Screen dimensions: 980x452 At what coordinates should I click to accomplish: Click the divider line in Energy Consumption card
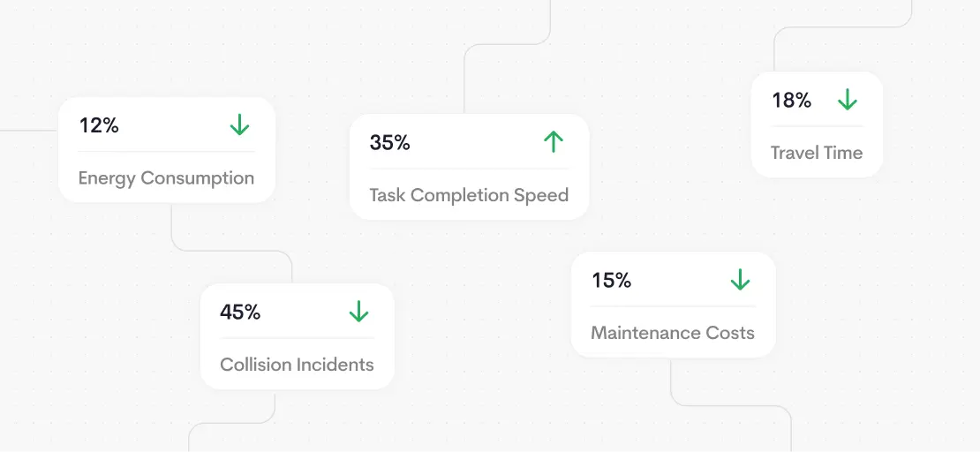(x=166, y=152)
